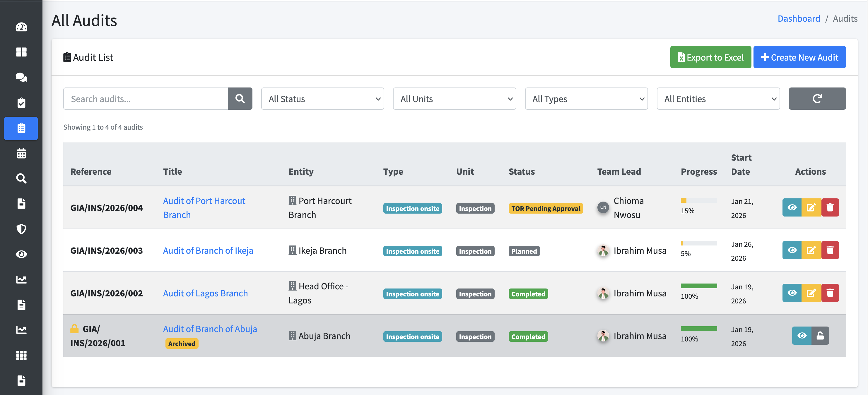Screen dimensions: 868x395
Task: Click the analytics chart icon in the sidebar
Action: click(x=21, y=279)
